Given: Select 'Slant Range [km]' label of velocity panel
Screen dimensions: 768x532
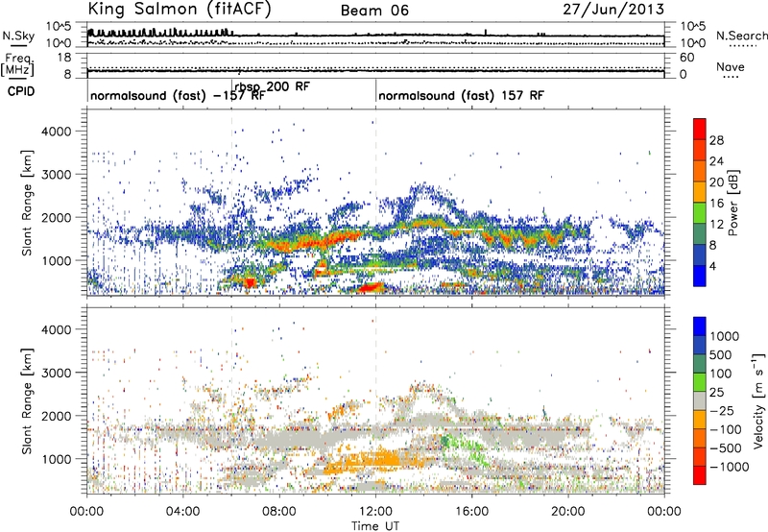Looking at the screenshot, I should pyautogui.click(x=27, y=400).
